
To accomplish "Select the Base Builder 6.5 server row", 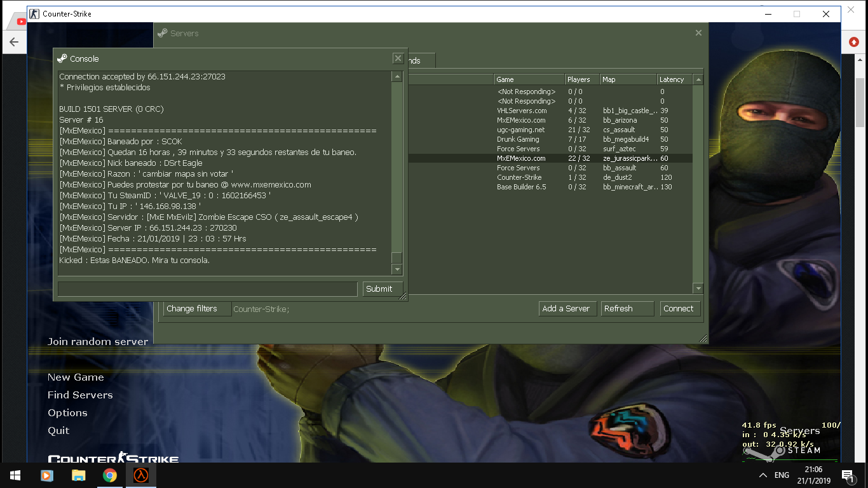I will coord(550,187).
